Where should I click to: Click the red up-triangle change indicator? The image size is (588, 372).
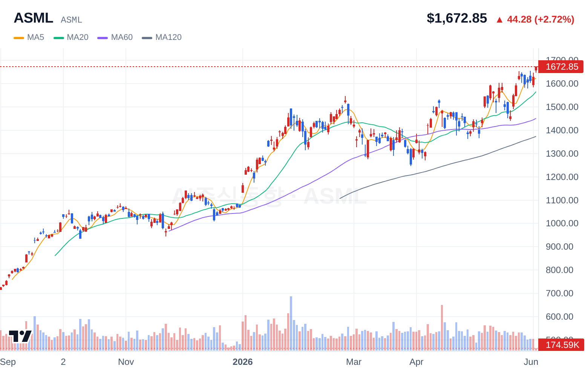pos(499,20)
